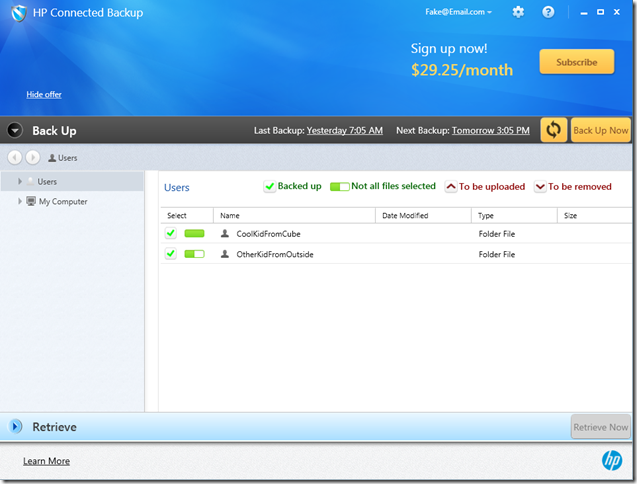The height and width of the screenshot is (484, 637).
Task: Click the forward navigation arrow
Action: [x=33, y=157]
